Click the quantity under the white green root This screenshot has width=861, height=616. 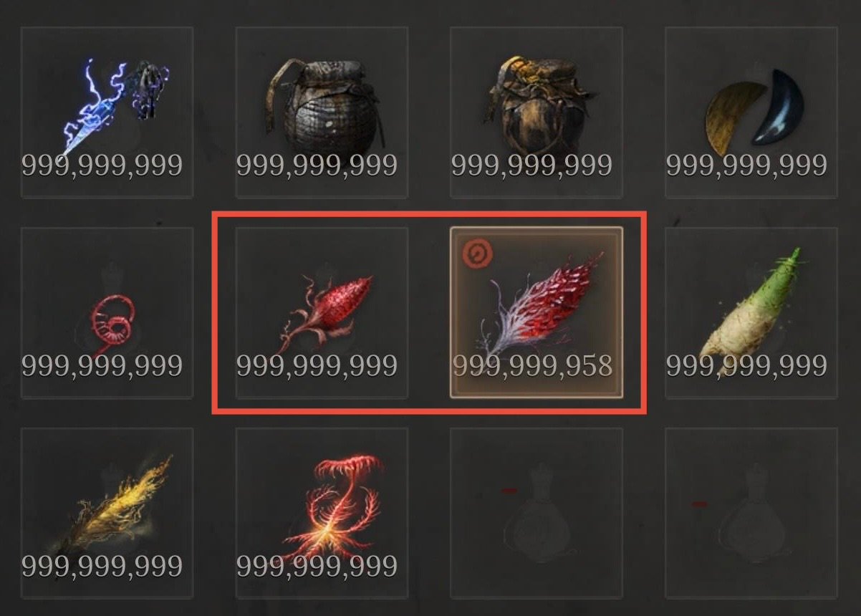746,366
